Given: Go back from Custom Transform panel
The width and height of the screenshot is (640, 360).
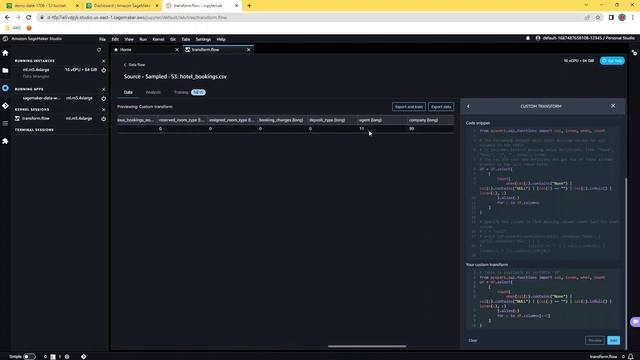Looking at the screenshot, I should point(468,106).
